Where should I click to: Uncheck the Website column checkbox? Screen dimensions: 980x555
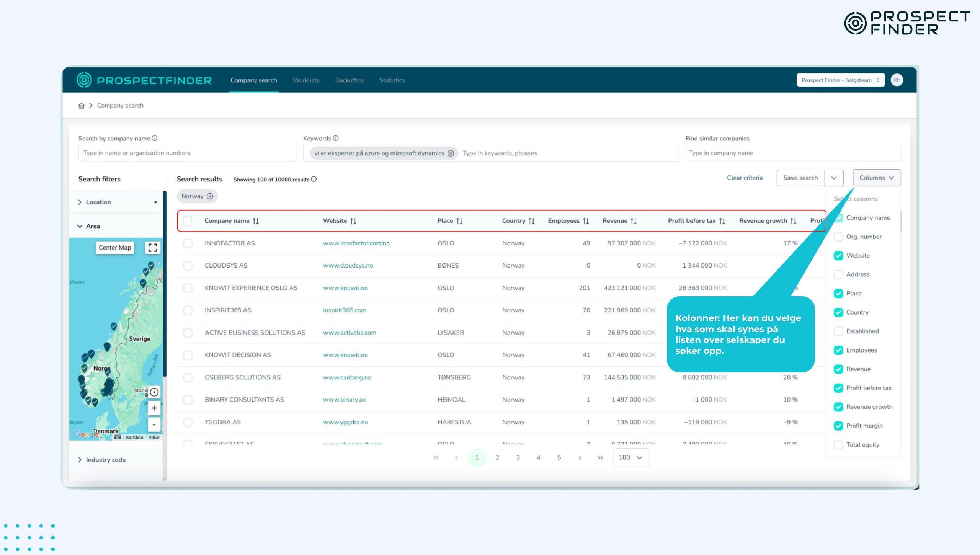[838, 256]
